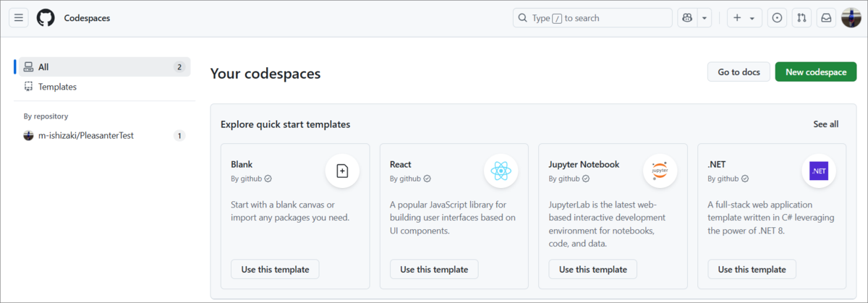
Task: Click the .NET template title
Action: coord(717,164)
